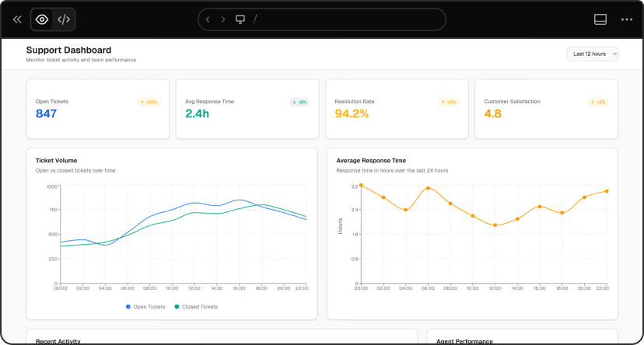Switch to preview mode eye icon
Image resolution: width=644 pixels, height=345 pixels.
click(x=42, y=19)
